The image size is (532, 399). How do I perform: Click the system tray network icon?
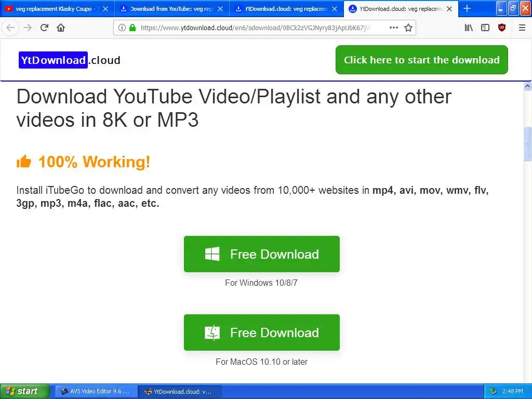click(494, 392)
